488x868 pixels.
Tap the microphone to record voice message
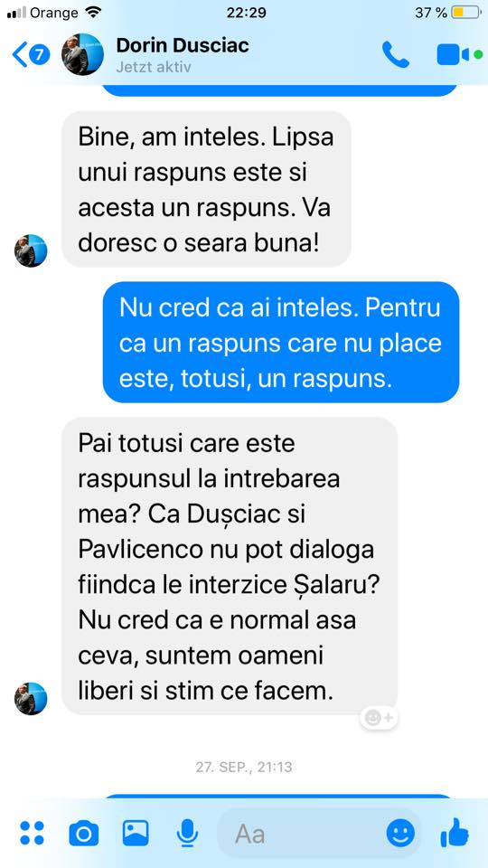(x=188, y=833)
